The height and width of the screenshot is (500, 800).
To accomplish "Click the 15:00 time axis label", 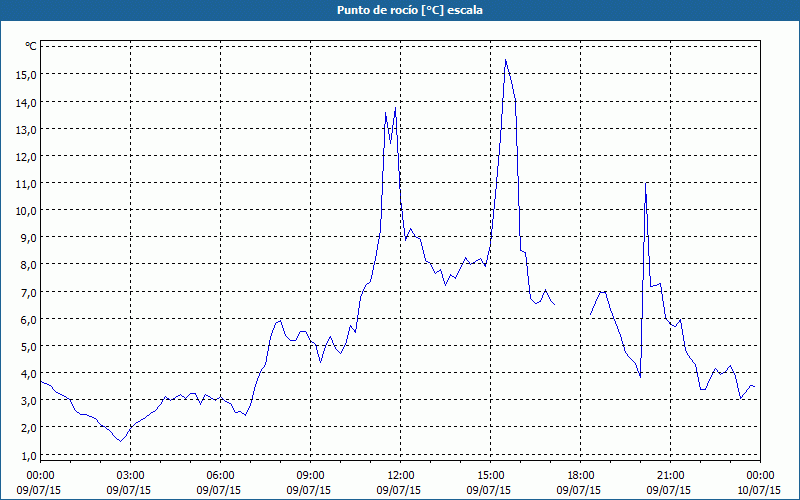I will [491, 476].
